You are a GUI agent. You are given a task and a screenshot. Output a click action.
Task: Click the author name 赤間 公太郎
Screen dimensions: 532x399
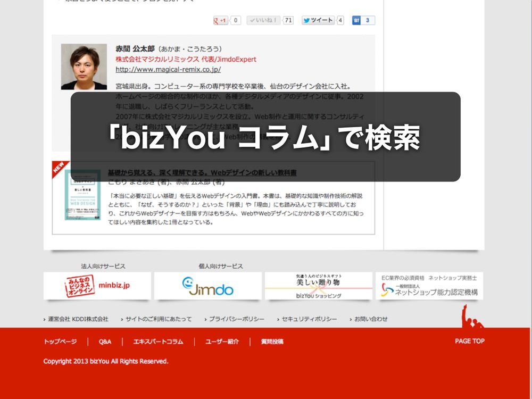(x=135, y=48)
